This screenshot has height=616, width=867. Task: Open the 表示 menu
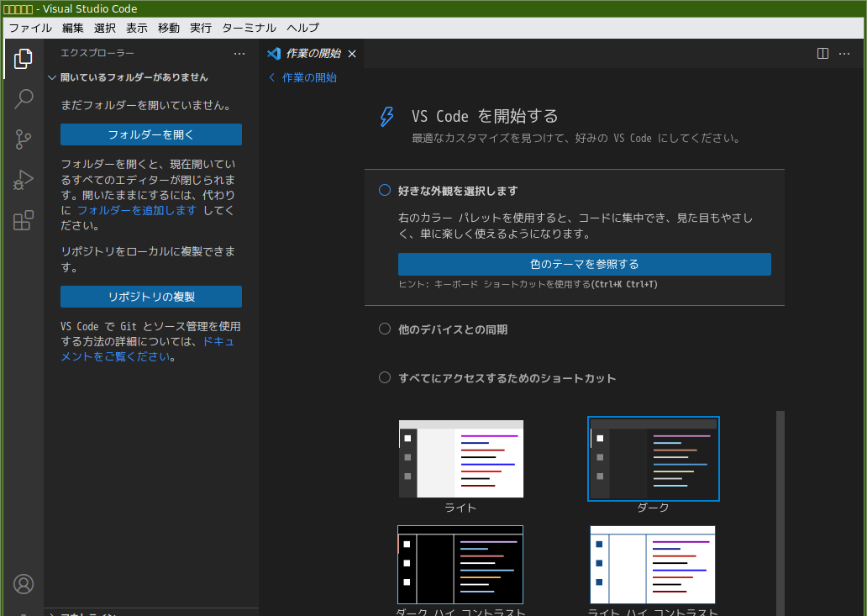(x=137, y=28)
